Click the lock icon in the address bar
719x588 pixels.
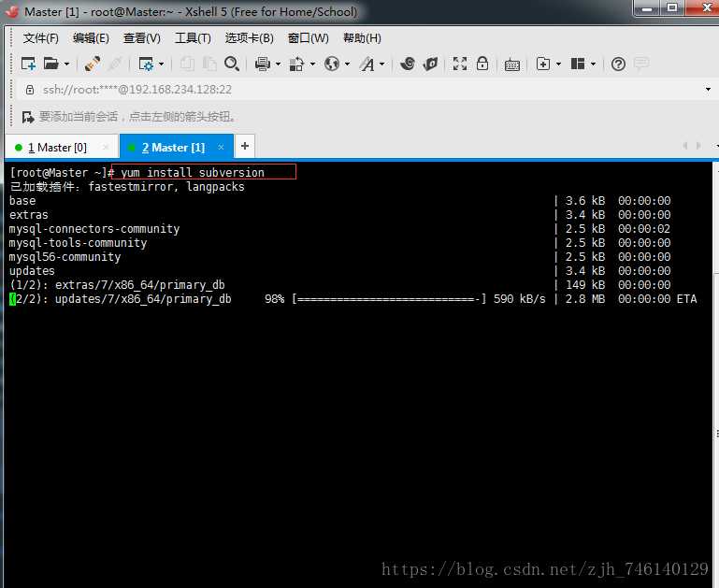pyautogui.click(x=30, y=90)
